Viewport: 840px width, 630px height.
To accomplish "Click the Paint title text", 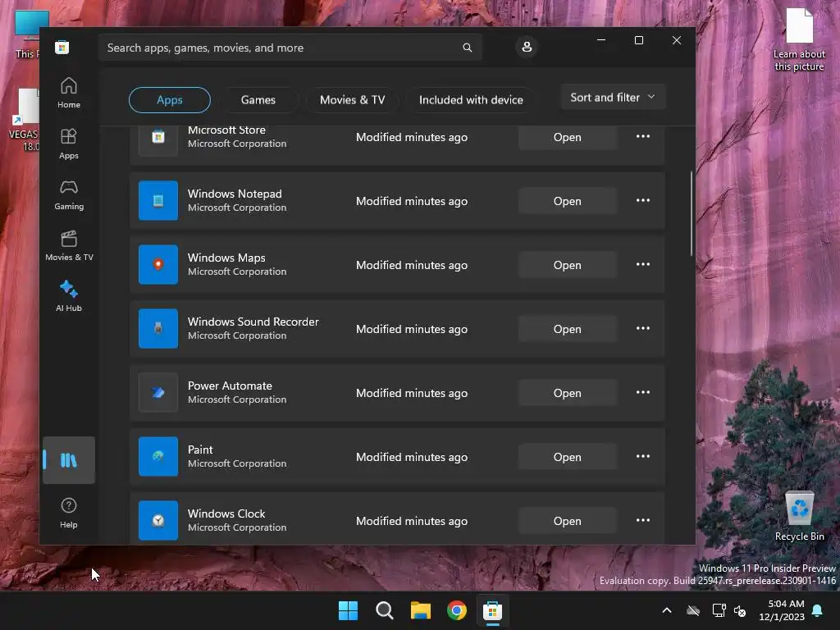I will point(200,449).
